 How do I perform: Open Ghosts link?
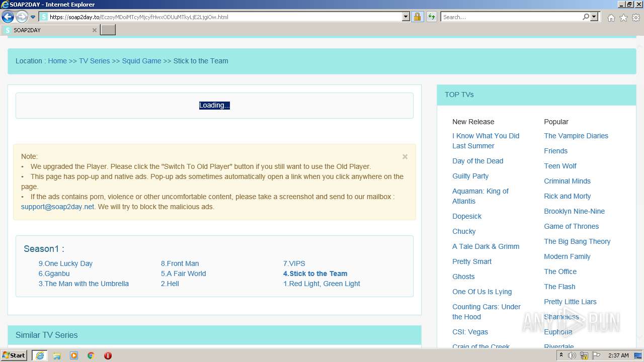tap(463, 277)
